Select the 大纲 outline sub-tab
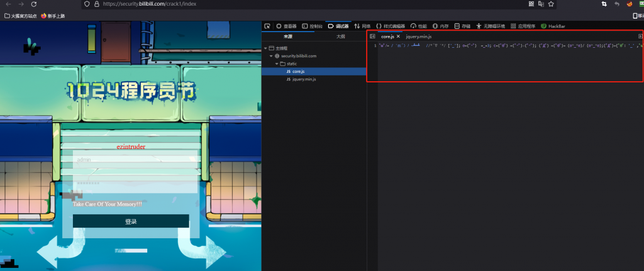644x271 pixels. coord(340,36)
